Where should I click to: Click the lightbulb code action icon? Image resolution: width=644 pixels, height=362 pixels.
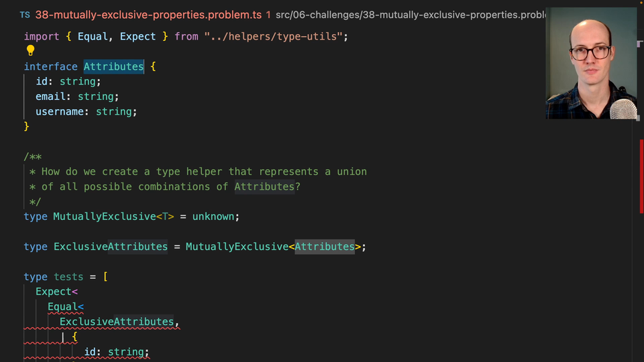tap(30, 50)
